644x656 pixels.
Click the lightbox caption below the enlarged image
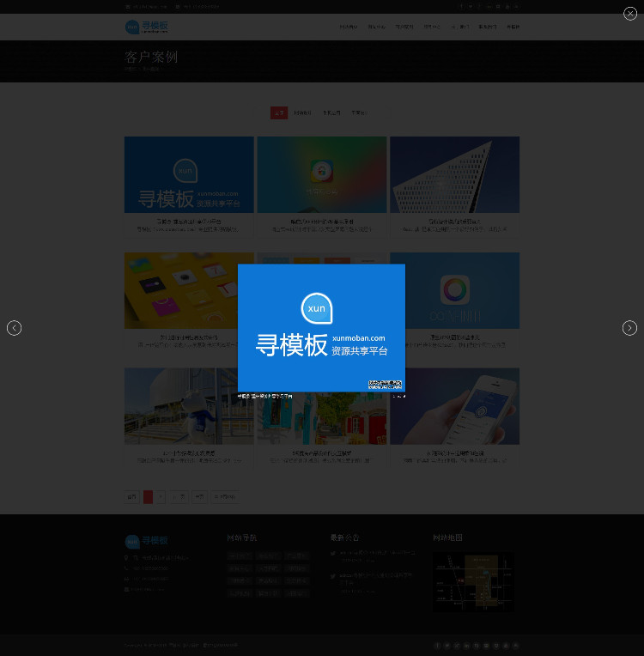264,396
